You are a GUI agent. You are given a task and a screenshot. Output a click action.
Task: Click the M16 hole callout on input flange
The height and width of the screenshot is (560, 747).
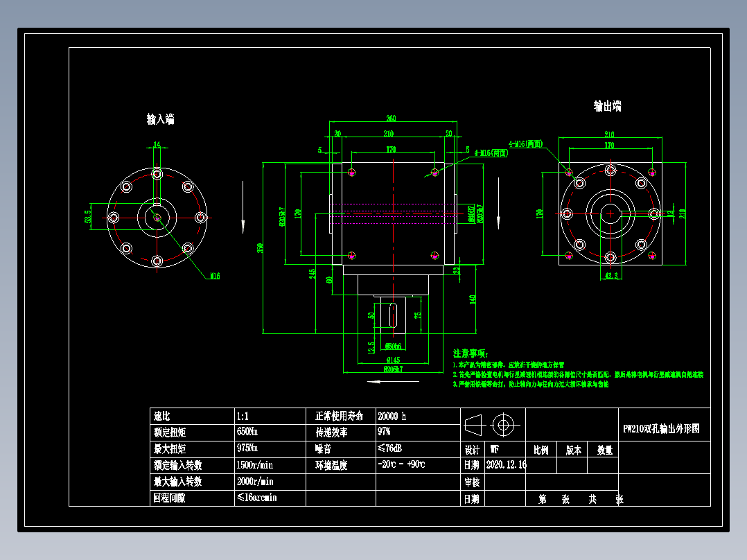point(215,275)
